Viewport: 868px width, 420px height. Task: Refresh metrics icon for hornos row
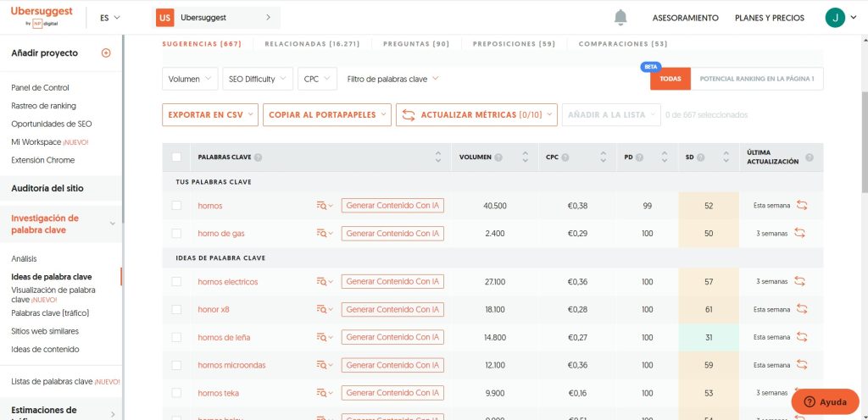click(800, 206)
